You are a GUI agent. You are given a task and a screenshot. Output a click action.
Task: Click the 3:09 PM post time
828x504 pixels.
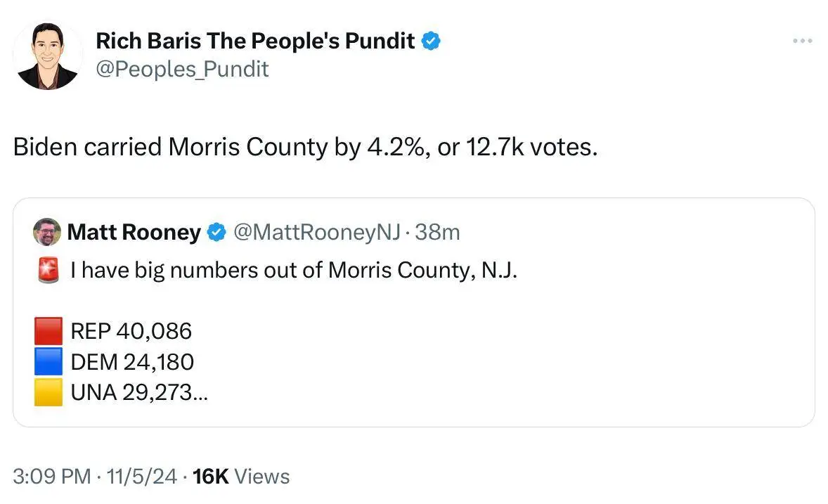[x=52, y=477]
